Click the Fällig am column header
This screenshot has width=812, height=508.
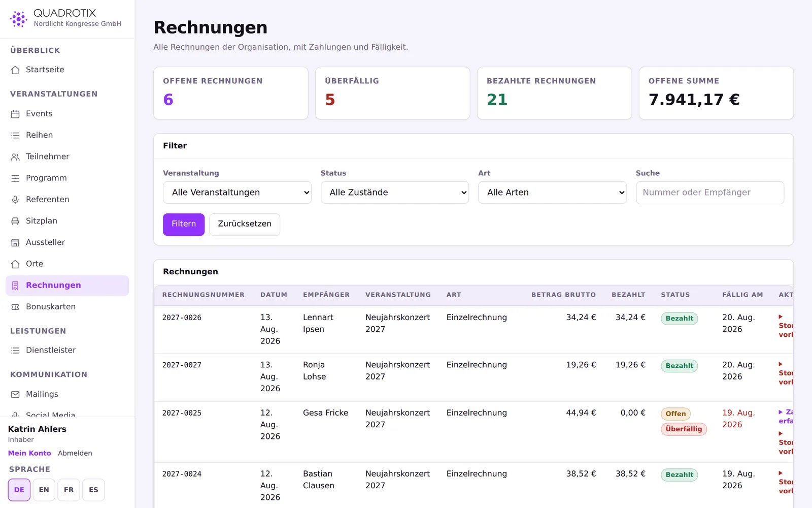pyautogui.click(x=742, y=295)
